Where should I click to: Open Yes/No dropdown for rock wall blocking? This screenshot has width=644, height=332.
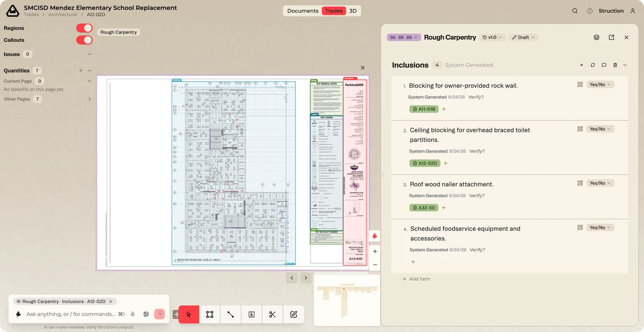click(600, 85)
